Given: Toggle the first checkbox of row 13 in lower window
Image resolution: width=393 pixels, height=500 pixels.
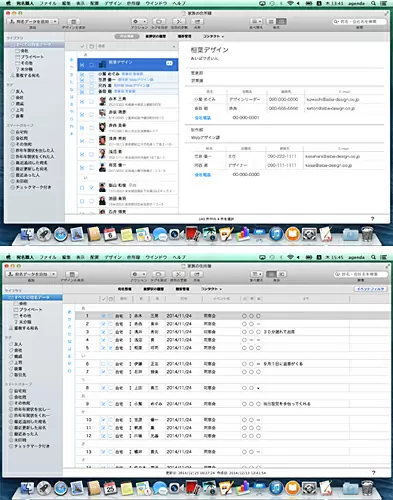Looking at the screenshot, I should click(x=104, y=452).
